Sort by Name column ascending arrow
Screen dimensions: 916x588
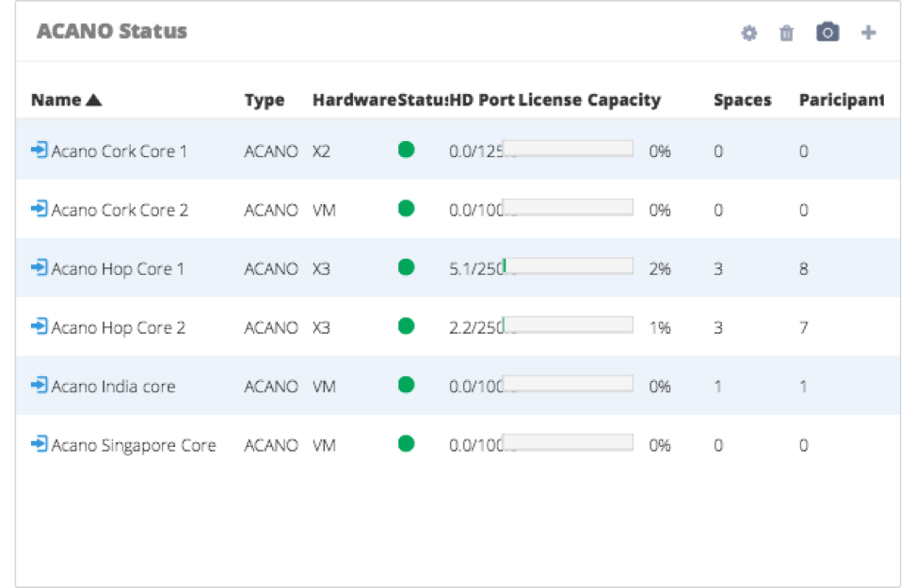(93, 101)
